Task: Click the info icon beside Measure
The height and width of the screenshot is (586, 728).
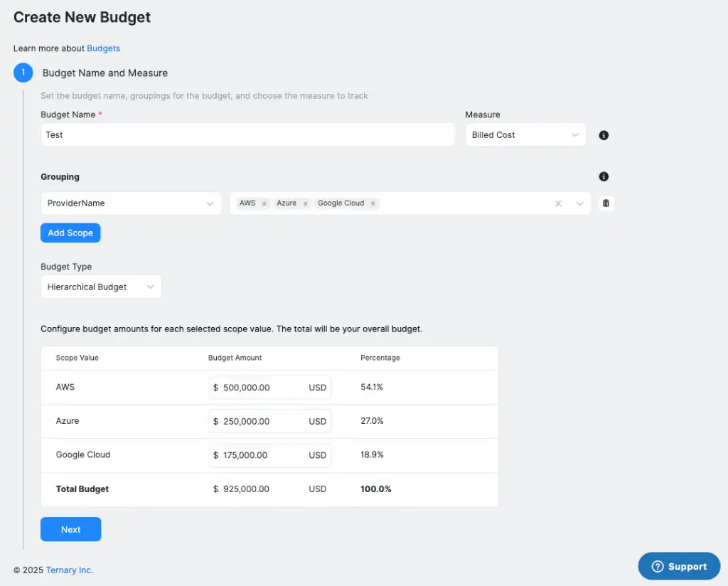Action: click(604, 134)
